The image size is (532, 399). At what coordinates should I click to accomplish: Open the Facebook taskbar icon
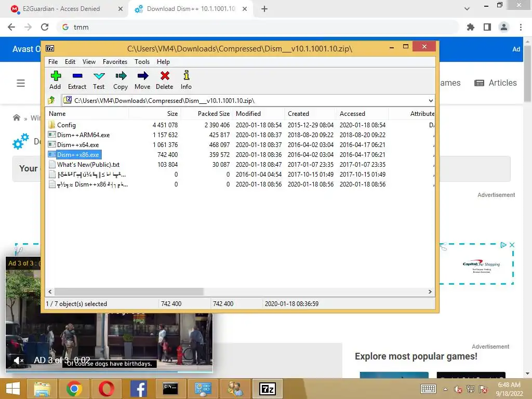tap(138, 389)
